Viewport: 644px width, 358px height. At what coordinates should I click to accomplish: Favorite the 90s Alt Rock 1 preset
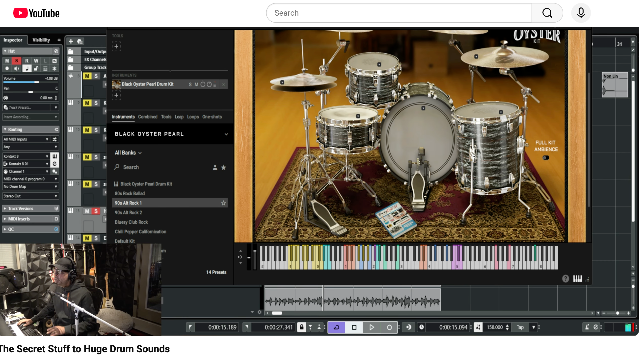tap(223, 203)
